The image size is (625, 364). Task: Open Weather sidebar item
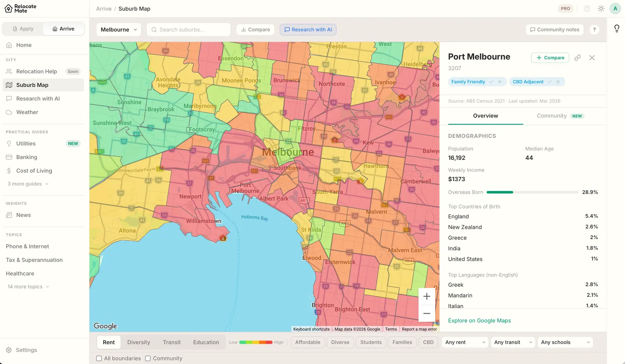pyautogui.click(x=43, y=112)
